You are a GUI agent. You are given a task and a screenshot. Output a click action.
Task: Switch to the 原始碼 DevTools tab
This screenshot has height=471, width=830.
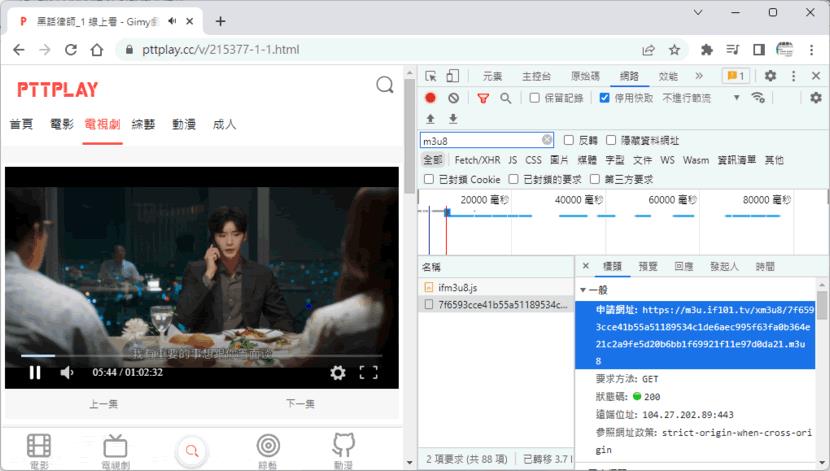point(585,76)
